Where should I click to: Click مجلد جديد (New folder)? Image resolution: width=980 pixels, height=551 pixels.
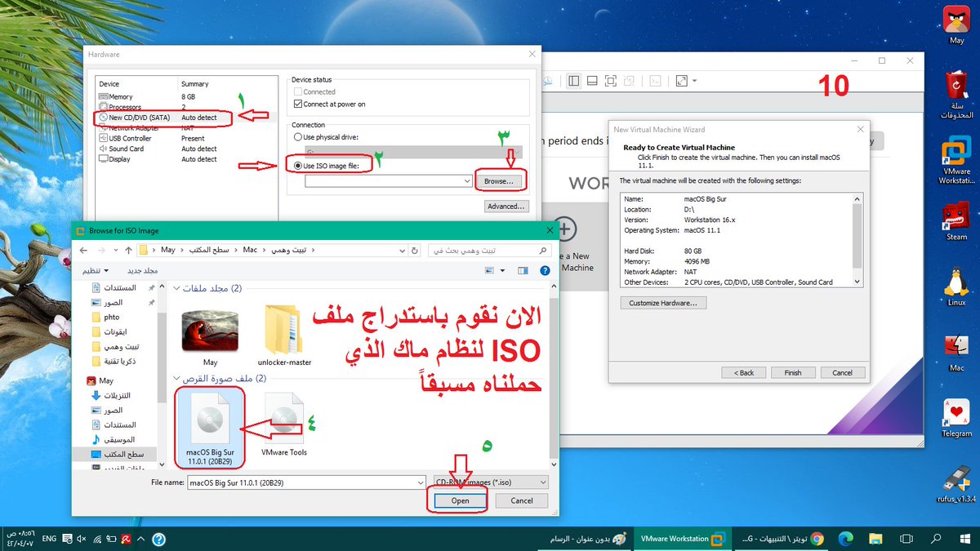(x=142, y=270)
